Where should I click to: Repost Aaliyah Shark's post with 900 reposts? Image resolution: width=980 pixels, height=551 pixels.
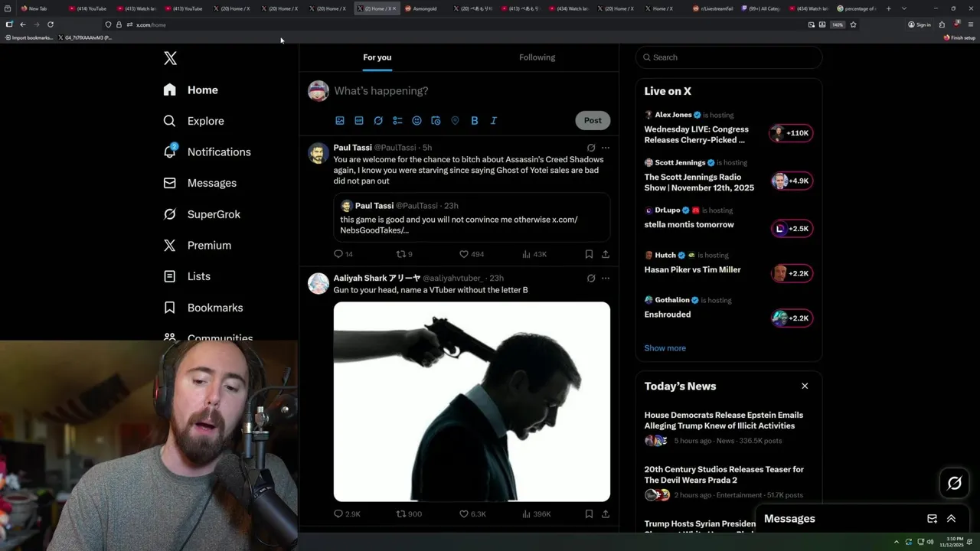coord(409,514)
